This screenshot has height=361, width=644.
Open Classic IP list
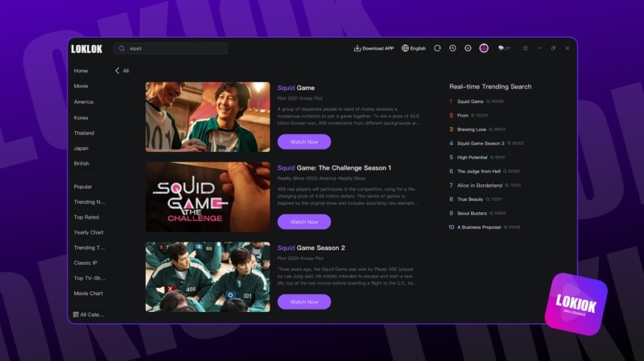pyautogui.click(x=85, y=263)
